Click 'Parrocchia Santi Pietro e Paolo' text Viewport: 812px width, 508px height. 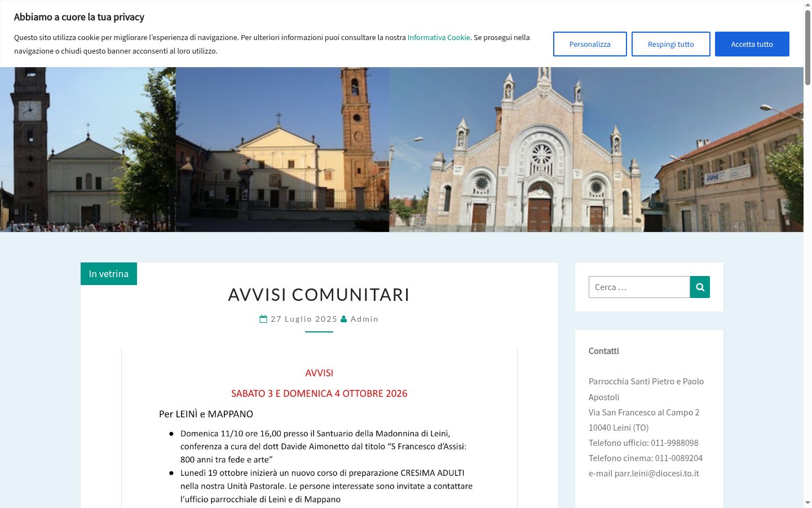646,382
